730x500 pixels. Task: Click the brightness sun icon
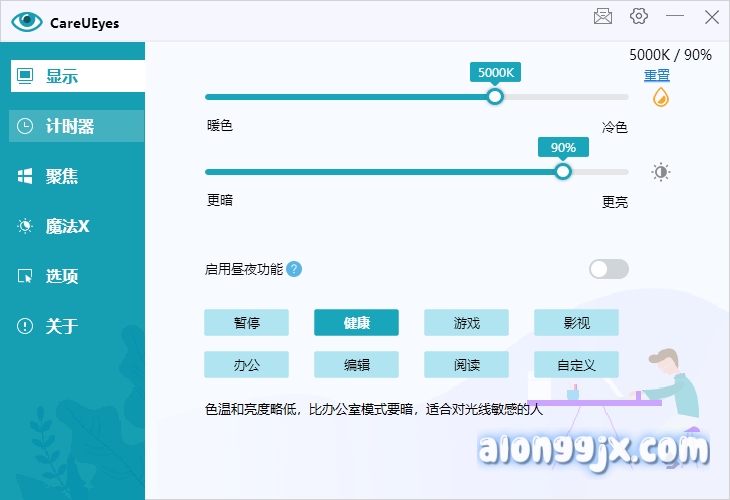[660, 172]
